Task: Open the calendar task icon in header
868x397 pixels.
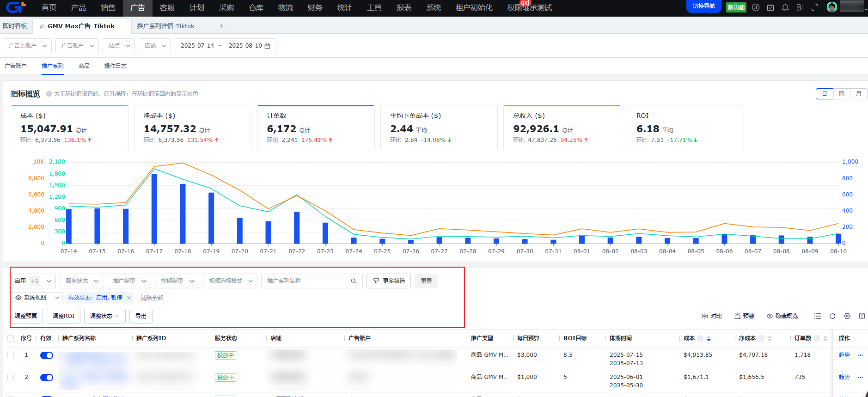Action: [x=770, y=7]
